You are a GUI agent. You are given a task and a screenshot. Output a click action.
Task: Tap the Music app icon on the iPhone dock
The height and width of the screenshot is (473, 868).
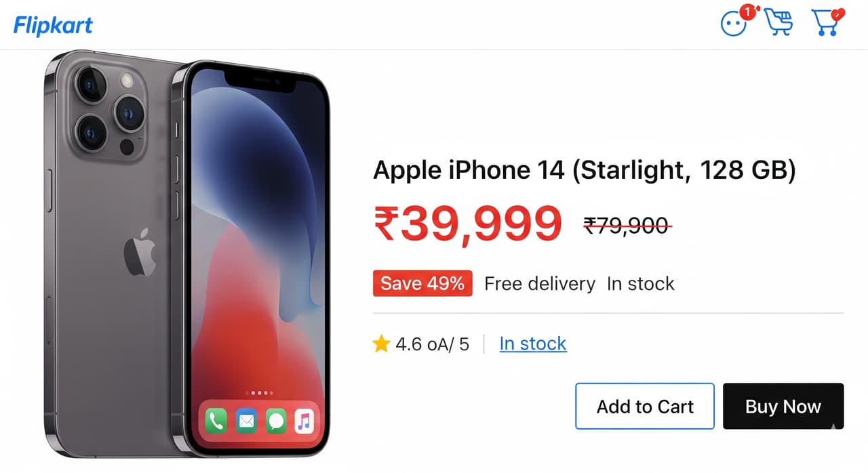[x=304, y=422]
